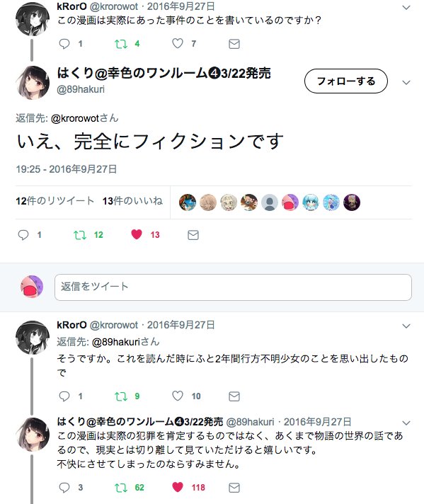
Task: Click reply icon on first kRorO tweet
Action: point(64,44)
